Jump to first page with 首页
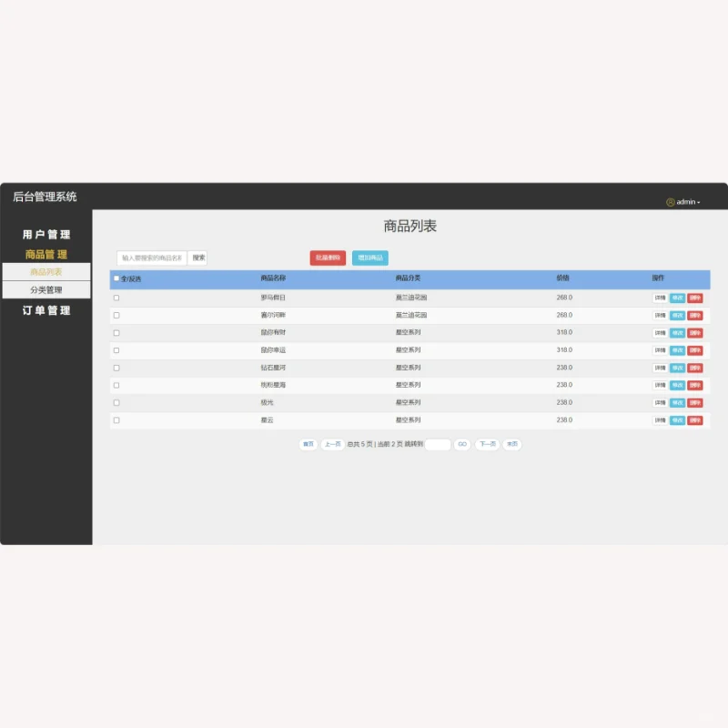728x728 pixels. (308, 444)
